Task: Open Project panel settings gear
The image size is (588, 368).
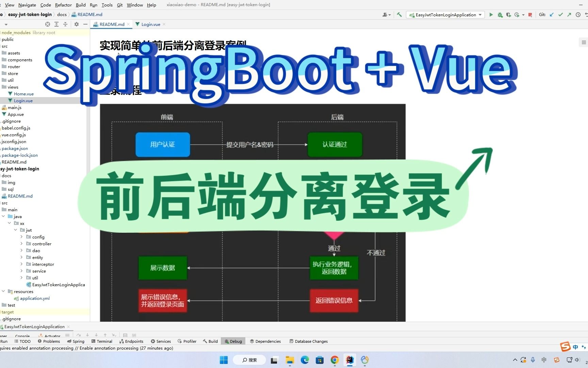Action: 77,24
